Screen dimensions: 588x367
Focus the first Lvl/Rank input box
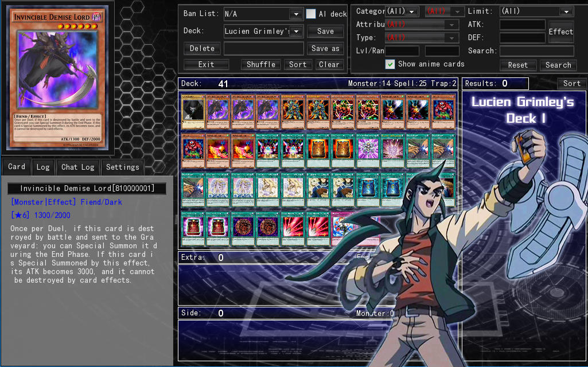pyautogui.click(x=402, y=50)
